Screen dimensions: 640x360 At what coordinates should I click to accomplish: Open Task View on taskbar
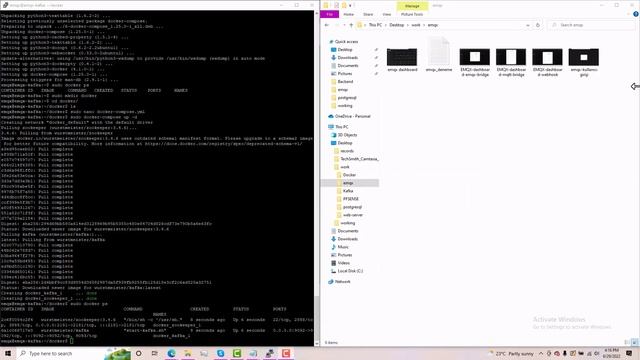(155, 353)
